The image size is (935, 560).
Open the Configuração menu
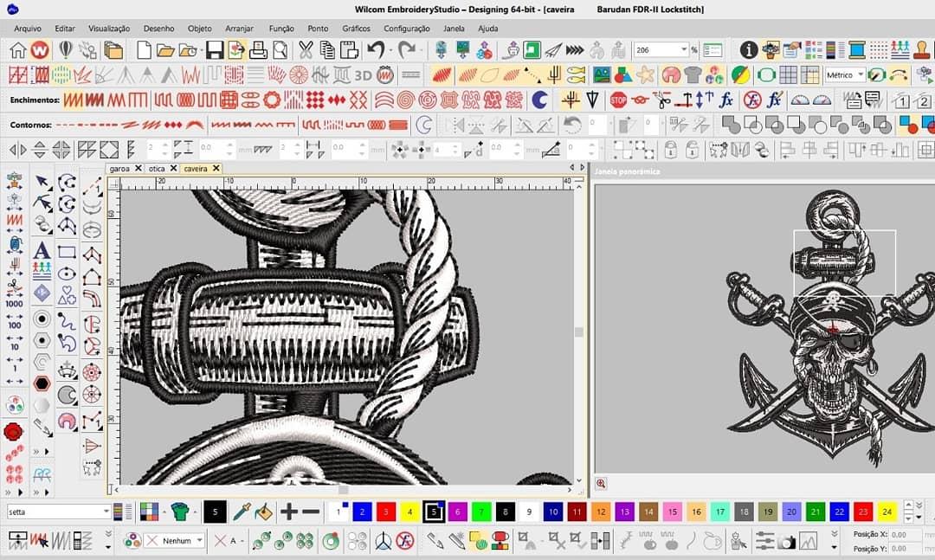click(x=407, y=28)
